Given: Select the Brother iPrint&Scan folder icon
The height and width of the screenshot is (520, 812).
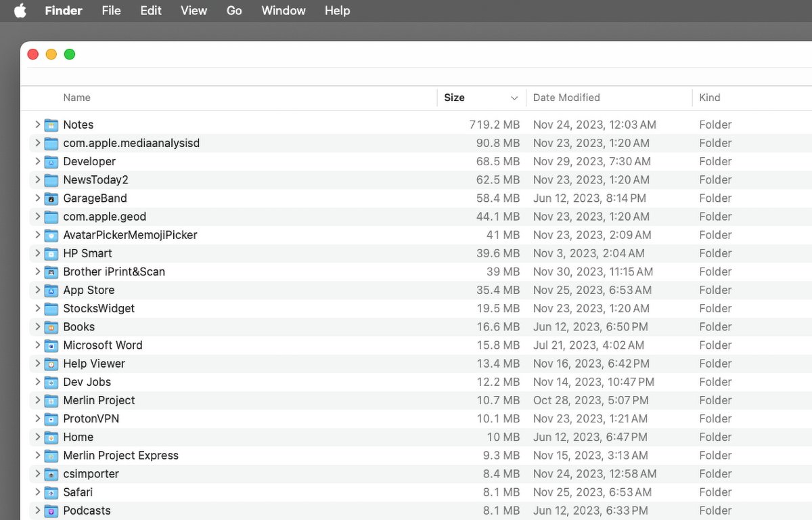Looking at the screenshot, I should (x=51, y=272).
